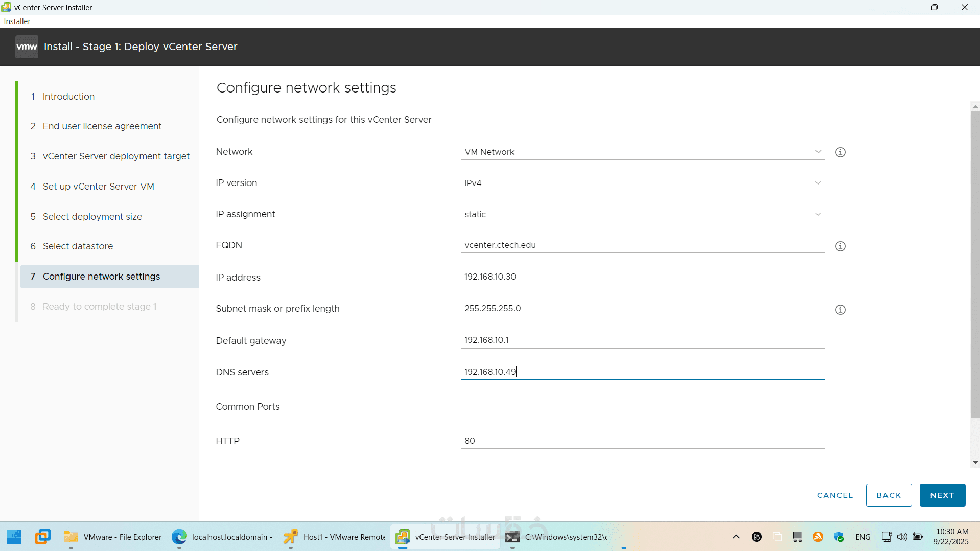
Task: Go to Set up vCenter Server VM step
Action: 98,187
